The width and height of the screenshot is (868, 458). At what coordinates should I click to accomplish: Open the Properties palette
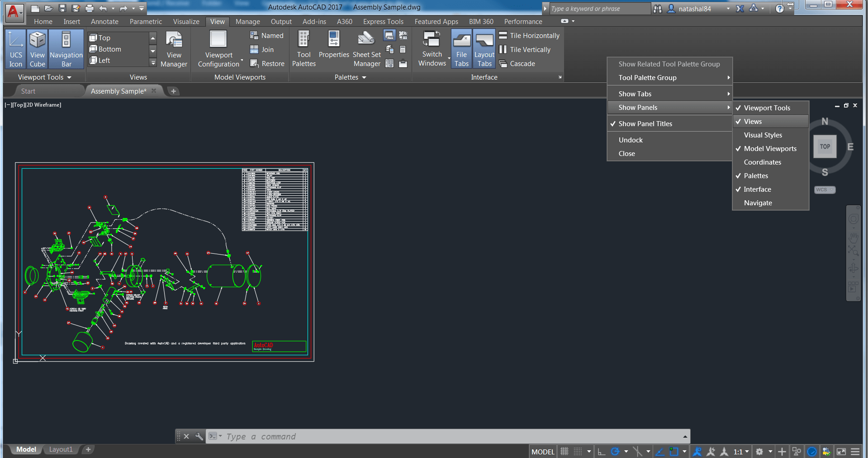(334, 45)
